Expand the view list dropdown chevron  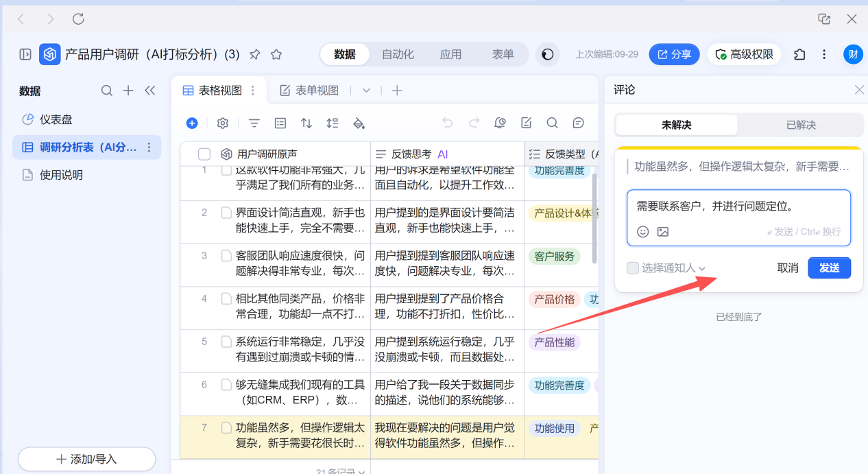[x=366, y=91]
